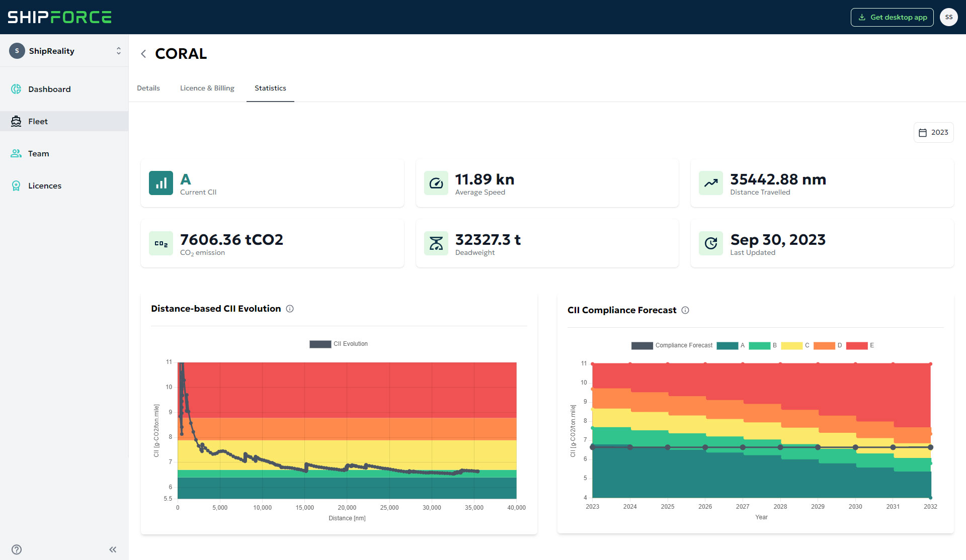The image size is (966, 560).
Task: Toggle CII Evolution legend series
Action: [x=339, y=344]
